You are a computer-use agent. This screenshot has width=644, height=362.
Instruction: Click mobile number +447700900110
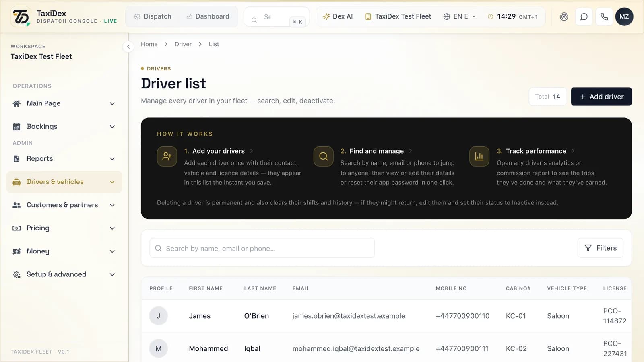tap(462, 316)
